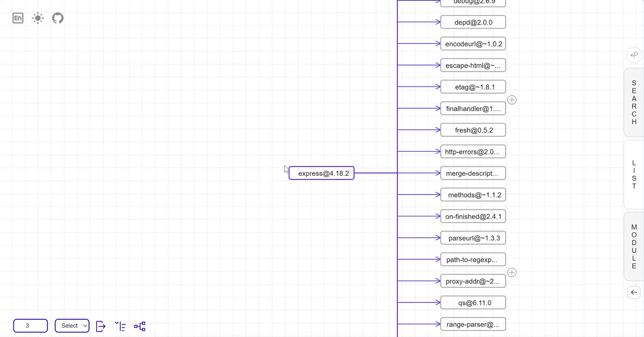Select the express@4.18.2 root node
Screen dimensions: 644x337
click(x=322, y=173)
